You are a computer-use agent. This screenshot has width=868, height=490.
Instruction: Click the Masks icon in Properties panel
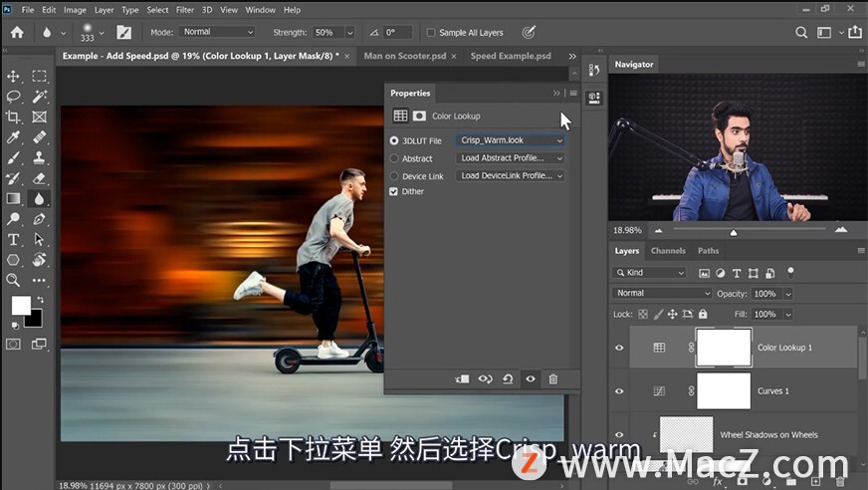[420, 116]
